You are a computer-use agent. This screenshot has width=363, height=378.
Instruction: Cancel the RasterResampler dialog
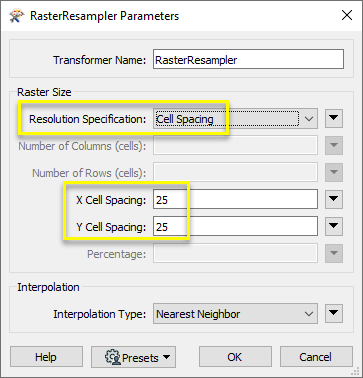[316, 357]
